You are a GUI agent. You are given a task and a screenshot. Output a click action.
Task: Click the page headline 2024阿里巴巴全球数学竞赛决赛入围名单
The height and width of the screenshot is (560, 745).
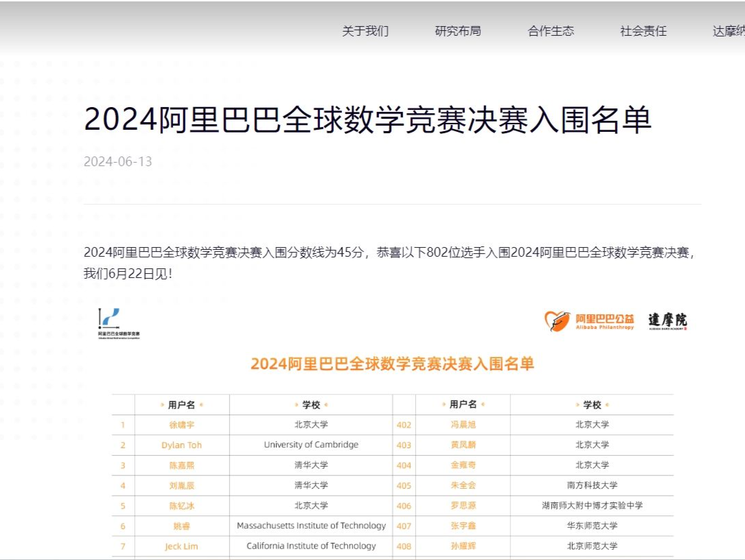[x=367, y=119]
